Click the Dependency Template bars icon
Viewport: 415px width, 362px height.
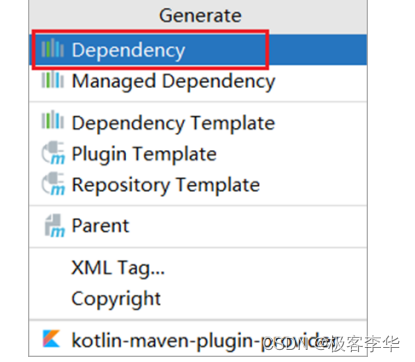coord(52,120)
